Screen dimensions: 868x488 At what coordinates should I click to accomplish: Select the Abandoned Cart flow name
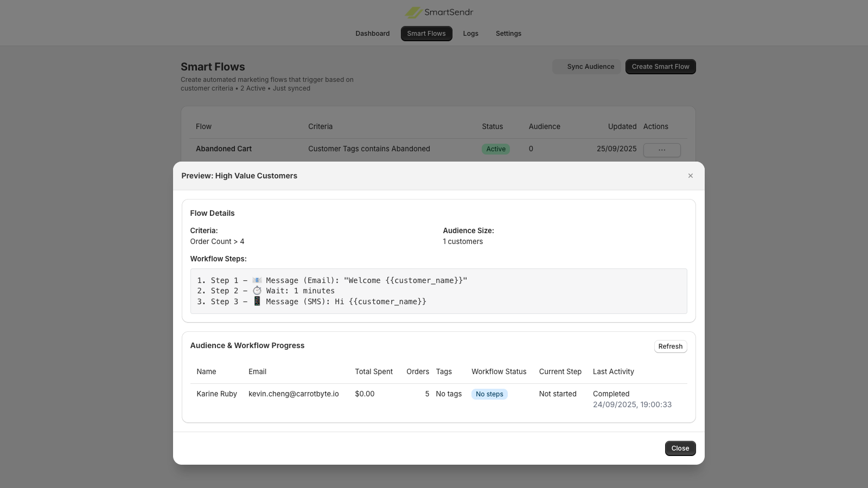pos(224,149)
